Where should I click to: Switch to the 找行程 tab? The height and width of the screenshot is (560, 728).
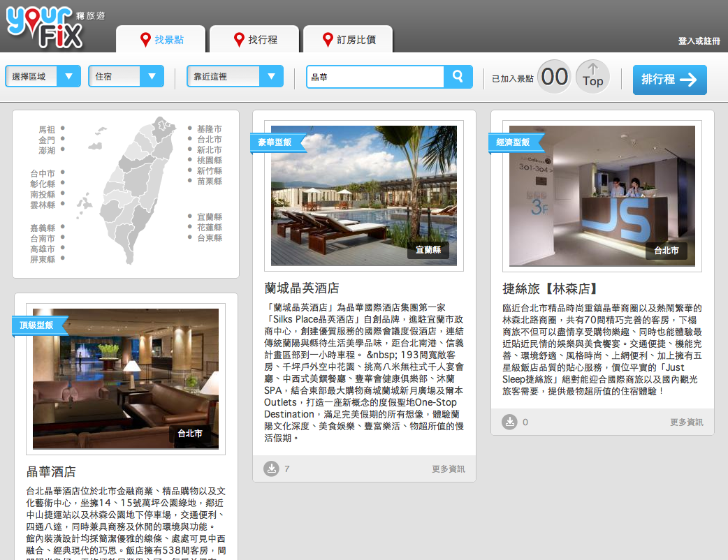point(254,39)
